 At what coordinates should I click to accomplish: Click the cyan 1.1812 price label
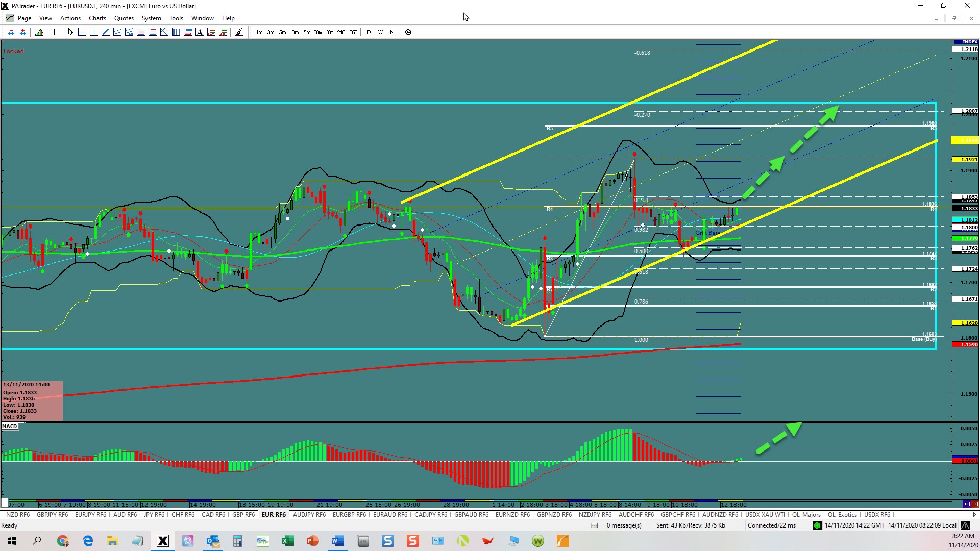966,220
